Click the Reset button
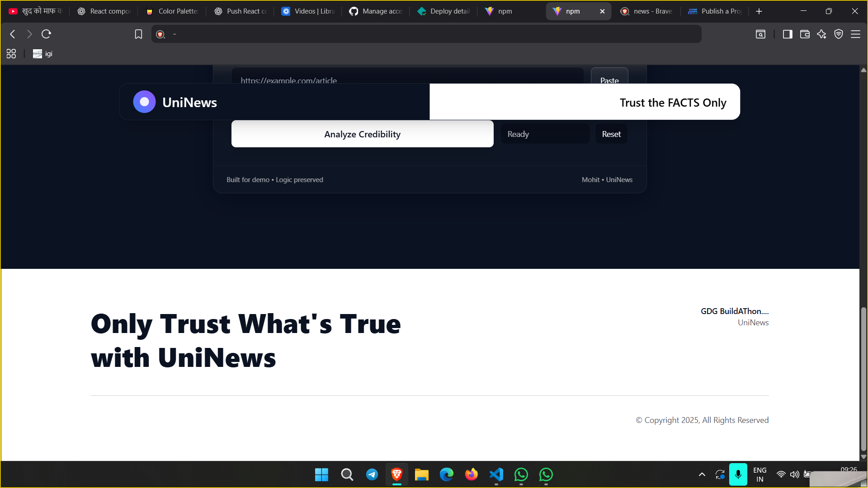The image size is (868, 488). pos(611,134)
